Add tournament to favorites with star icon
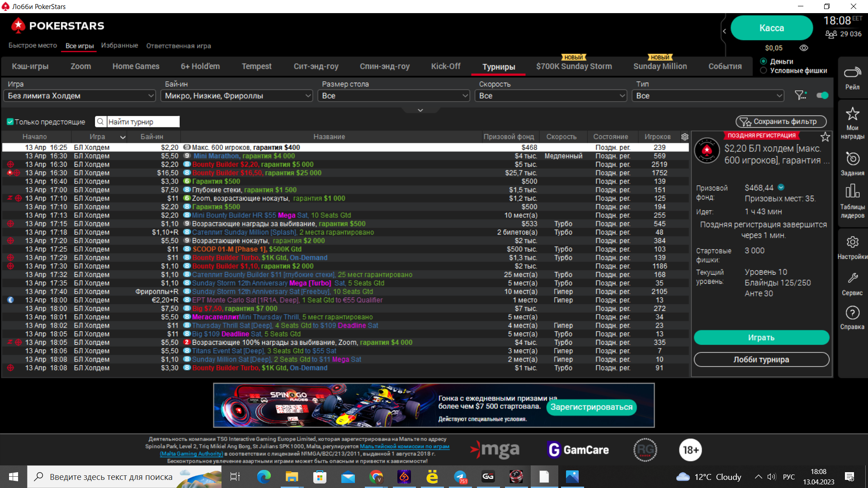Viewport: 868px width, 488px height. pyautogui.click(x=825, y=136)
